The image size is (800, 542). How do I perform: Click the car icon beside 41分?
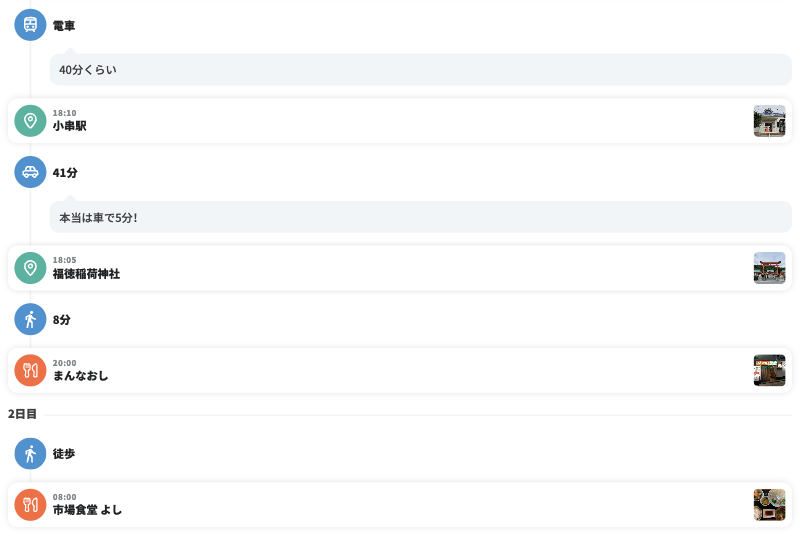click(x=30, y=172)
